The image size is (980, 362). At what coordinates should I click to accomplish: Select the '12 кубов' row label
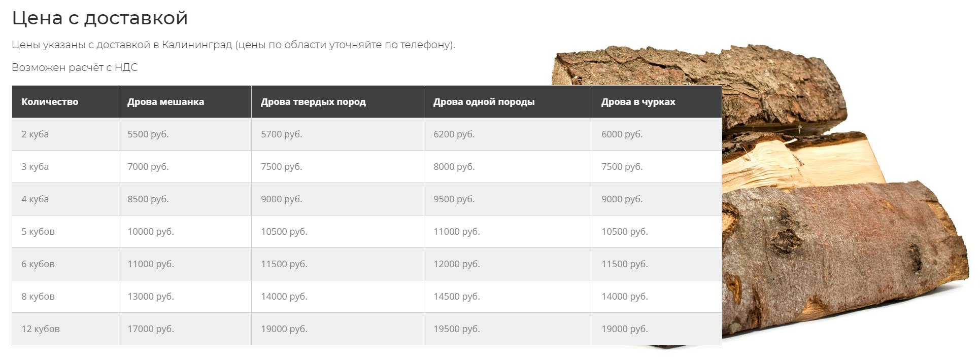[65, 329]
